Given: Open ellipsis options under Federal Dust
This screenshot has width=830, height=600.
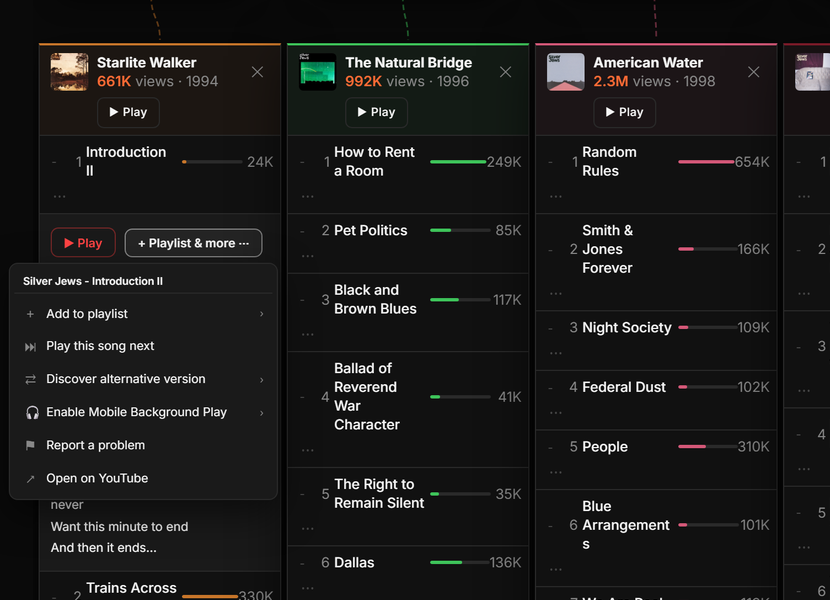Looking at the screenshot, I should [x=556, y=413].
